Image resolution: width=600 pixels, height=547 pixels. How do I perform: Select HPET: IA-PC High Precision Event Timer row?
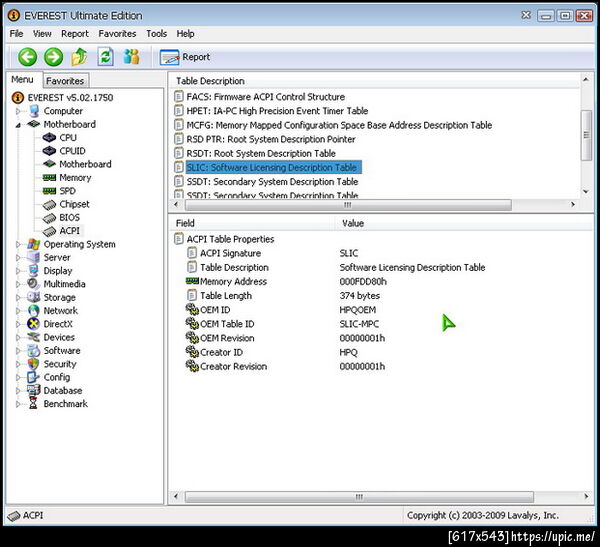[277, 111]
